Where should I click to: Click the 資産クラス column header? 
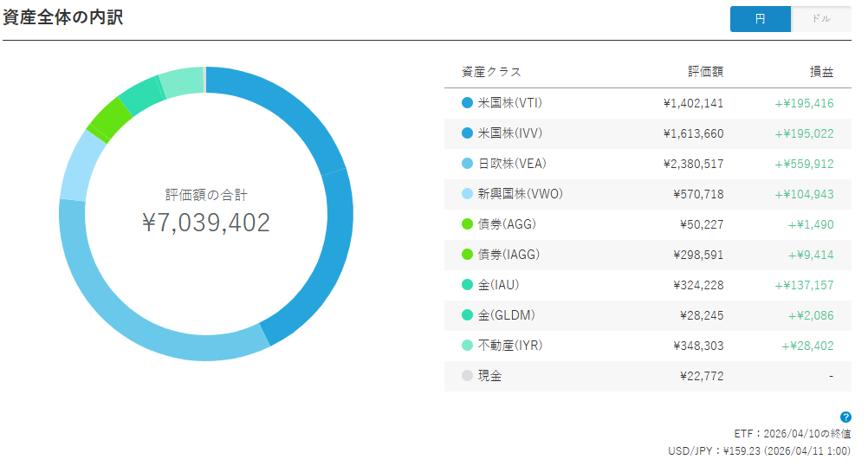tap(491, 72)
